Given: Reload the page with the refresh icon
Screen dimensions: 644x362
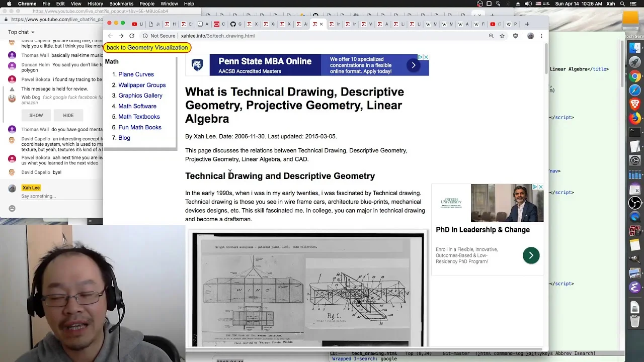Looking at the screenshot, I should click(x=132, y=36).
